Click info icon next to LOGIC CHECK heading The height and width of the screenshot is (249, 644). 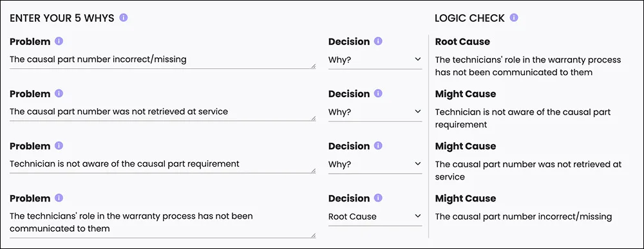pos(514,17)
